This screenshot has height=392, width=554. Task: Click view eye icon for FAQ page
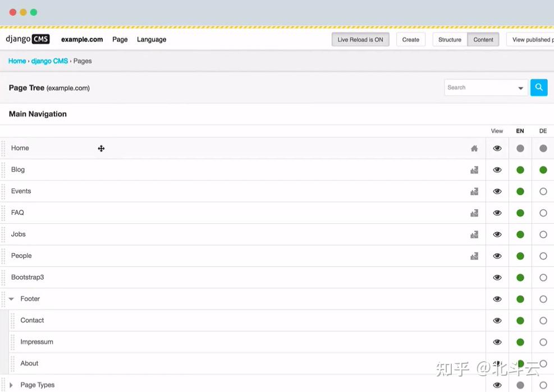[x=497, y=213]
